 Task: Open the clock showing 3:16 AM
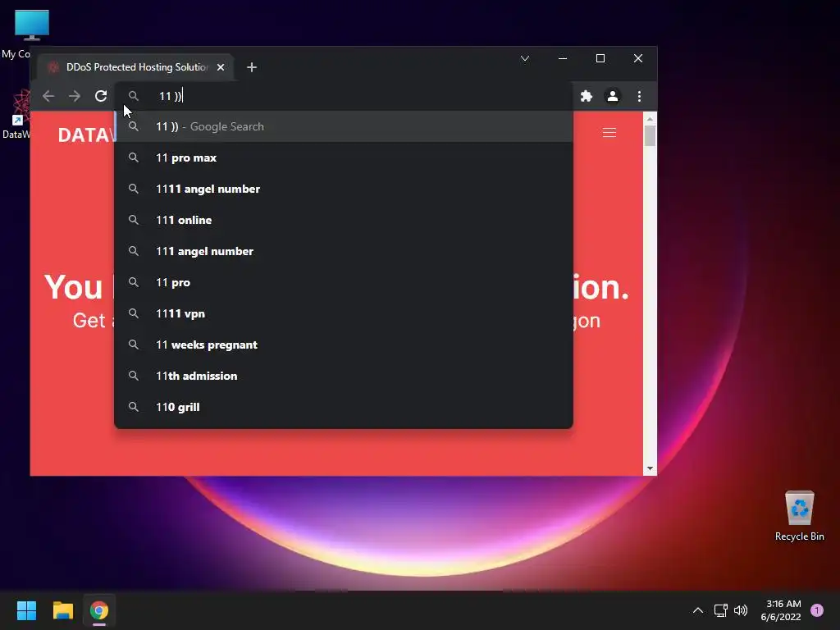tap(781, 610)
